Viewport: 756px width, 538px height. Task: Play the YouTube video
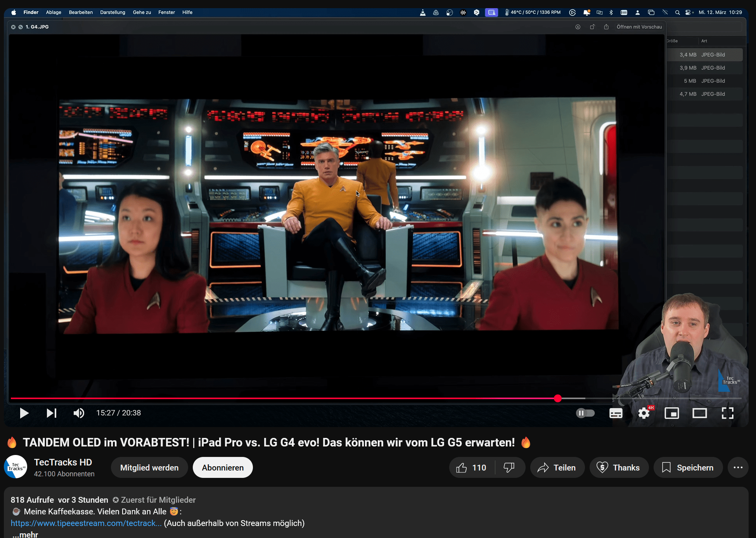click(x=24, y=413)
